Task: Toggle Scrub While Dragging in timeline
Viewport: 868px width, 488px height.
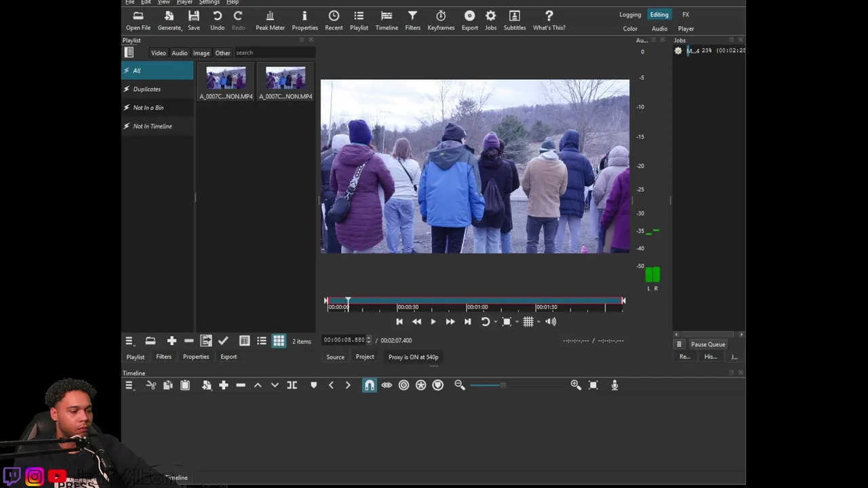Action: click(387, 385)
